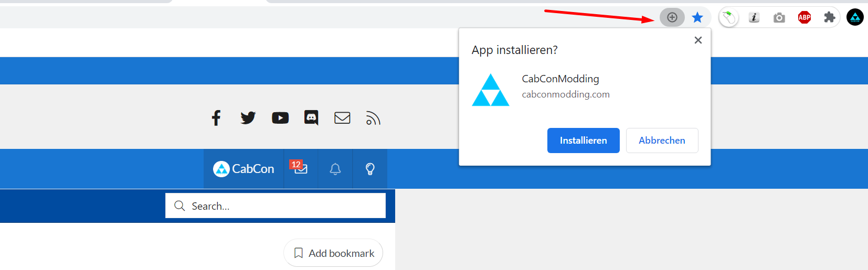Open the camera screenshot extension

coord(779,18)
